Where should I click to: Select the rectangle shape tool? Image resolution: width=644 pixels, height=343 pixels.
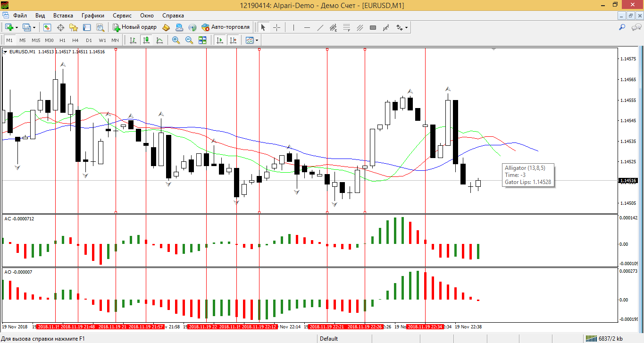pyautogui.click(x=373, y=27)
